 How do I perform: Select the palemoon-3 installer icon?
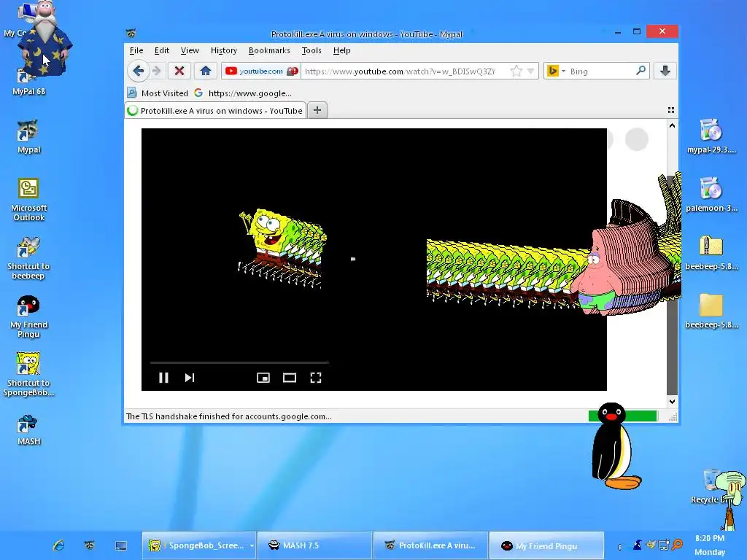pyautogui.click(x=711, y=195)
